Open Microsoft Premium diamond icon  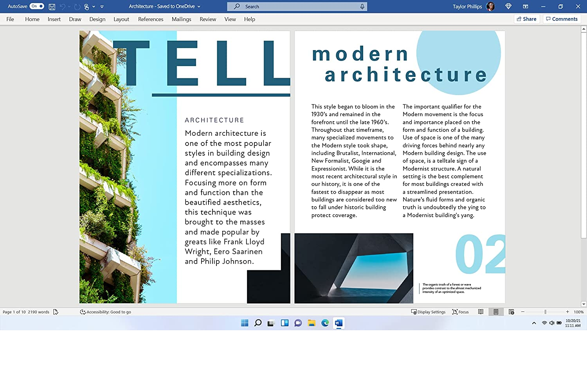(x=508, y=6)
